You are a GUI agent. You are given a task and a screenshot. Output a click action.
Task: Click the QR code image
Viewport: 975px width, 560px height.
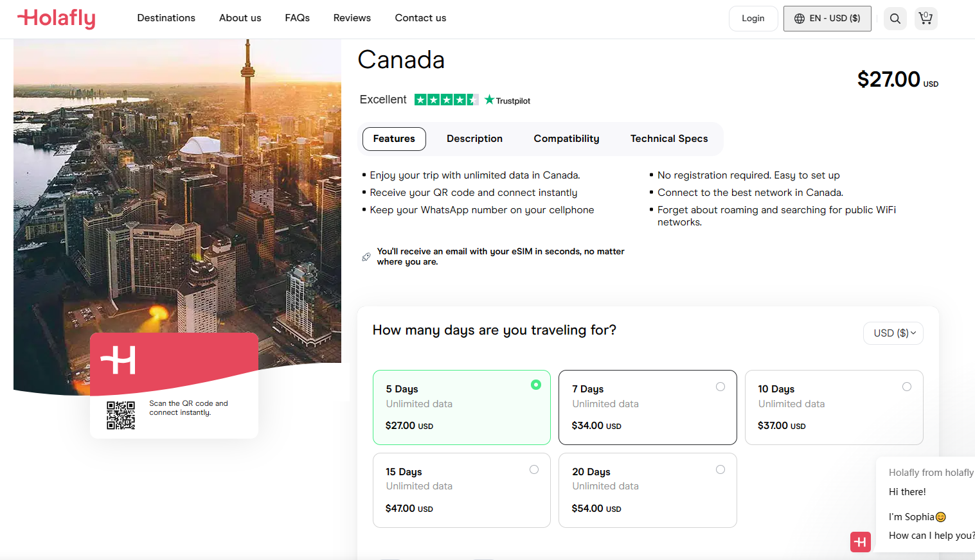pyautogui.click(x=121, y=416)
